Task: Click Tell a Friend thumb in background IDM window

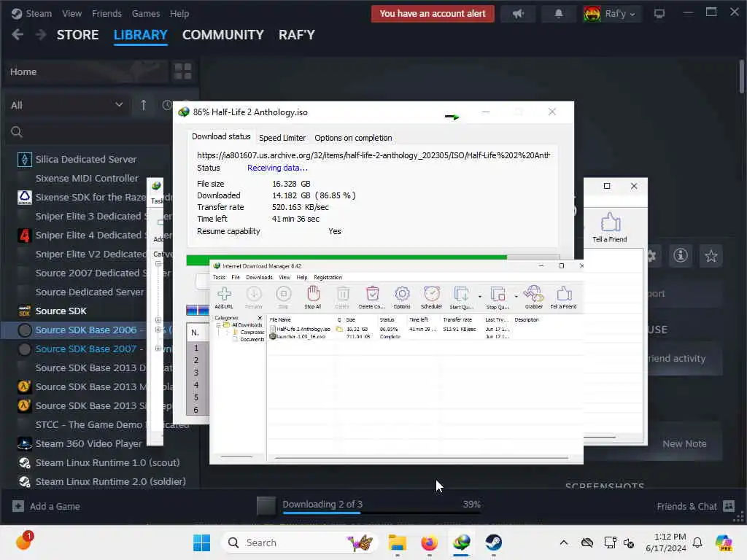Action: (x=610, y=227)
